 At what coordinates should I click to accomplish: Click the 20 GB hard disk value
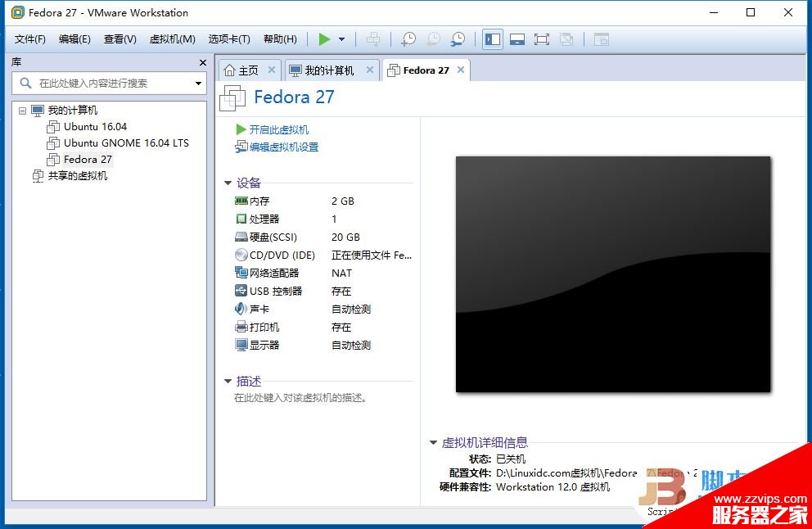point(345,237)
